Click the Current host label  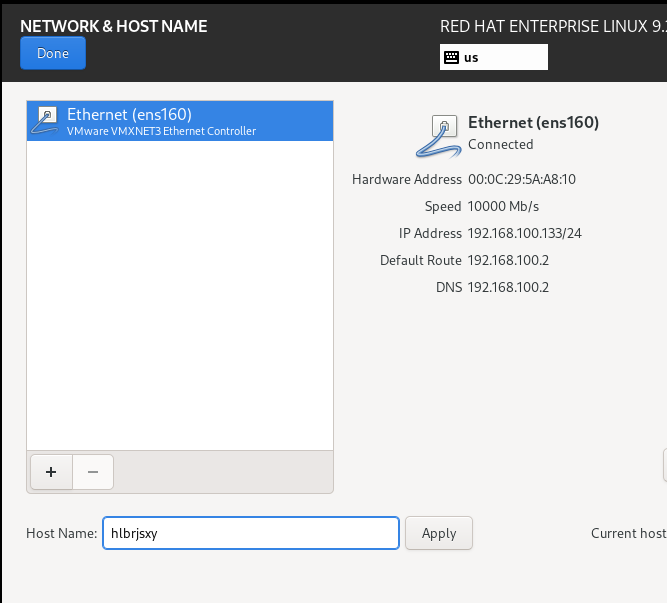tap(628, 533)
